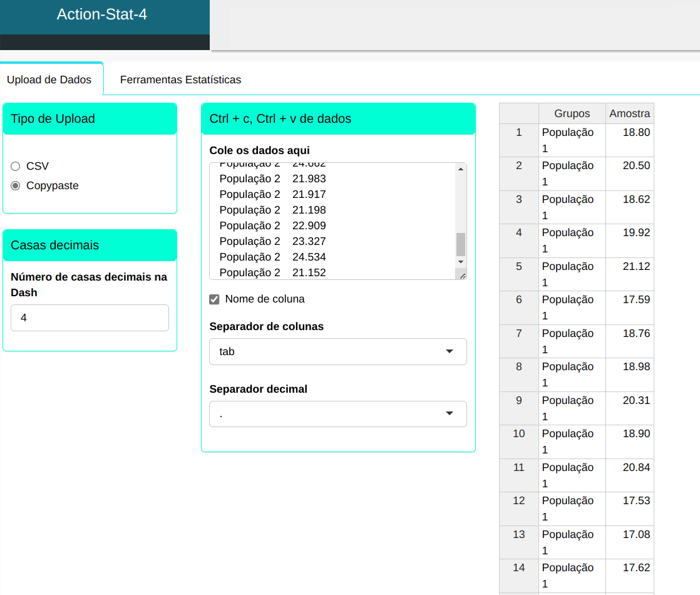The height and width of the screenshot is (595, 700).
Task: Click the textarea resize handle corner
Action: (462, 275)
